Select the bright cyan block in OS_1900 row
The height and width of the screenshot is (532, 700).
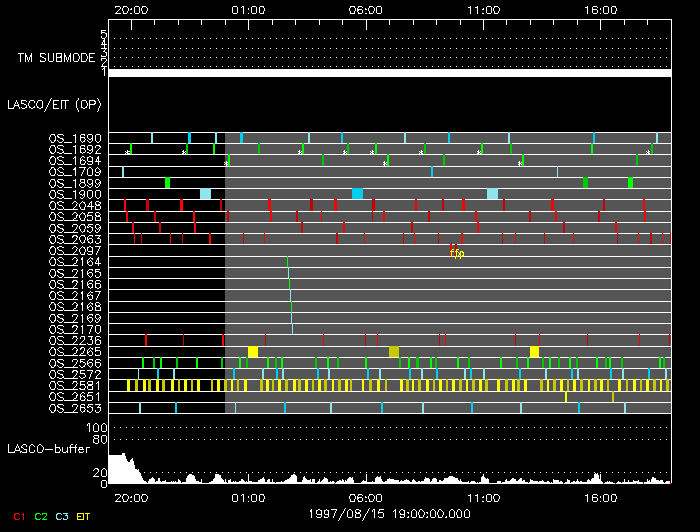tap(357, 194)
